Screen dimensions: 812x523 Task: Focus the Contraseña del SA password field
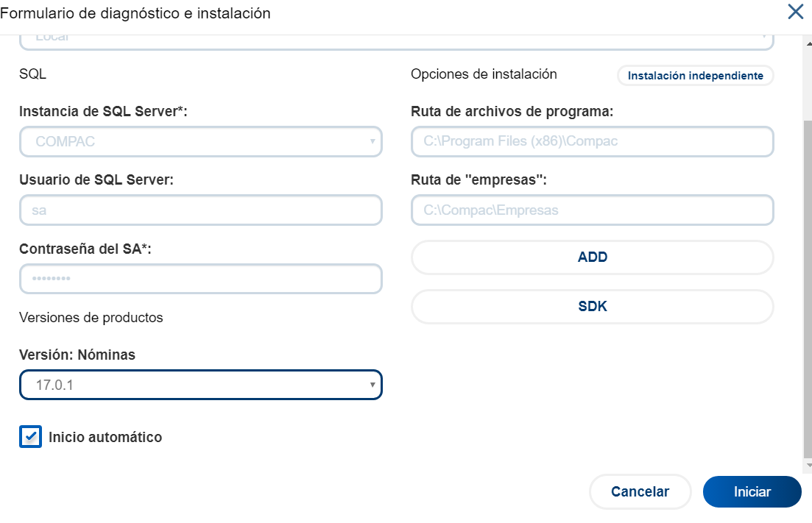click(x=200, y=279)
